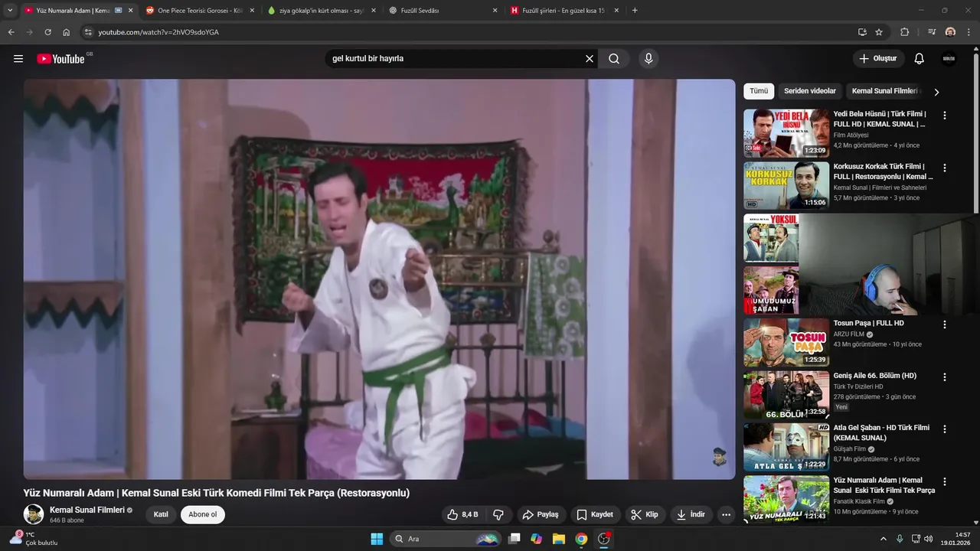Open options for Tosun Paşa video

(x=945, y=324)
